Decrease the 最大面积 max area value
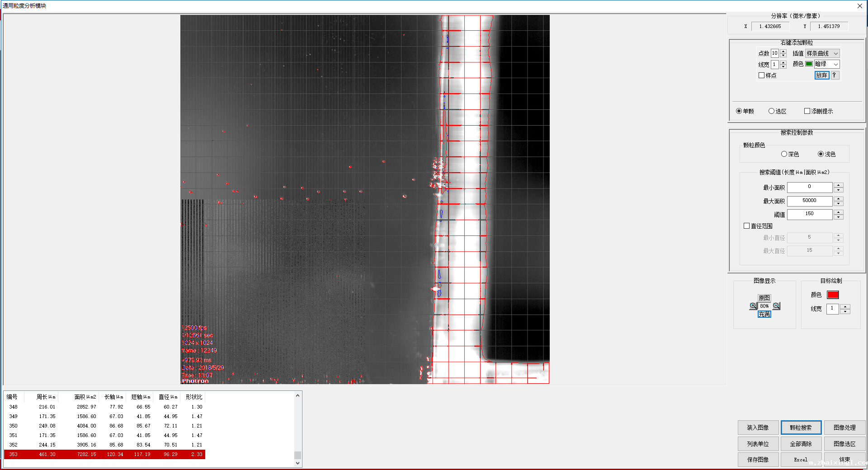The height and width of the screenshot is (470, 868). tap(839, 203)
